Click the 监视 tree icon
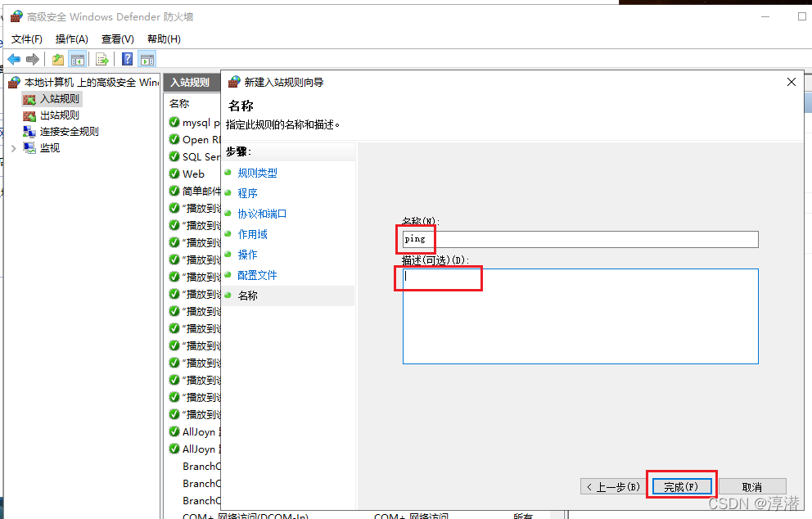Viewport: 812px width, 519px height. coord(29,149)
